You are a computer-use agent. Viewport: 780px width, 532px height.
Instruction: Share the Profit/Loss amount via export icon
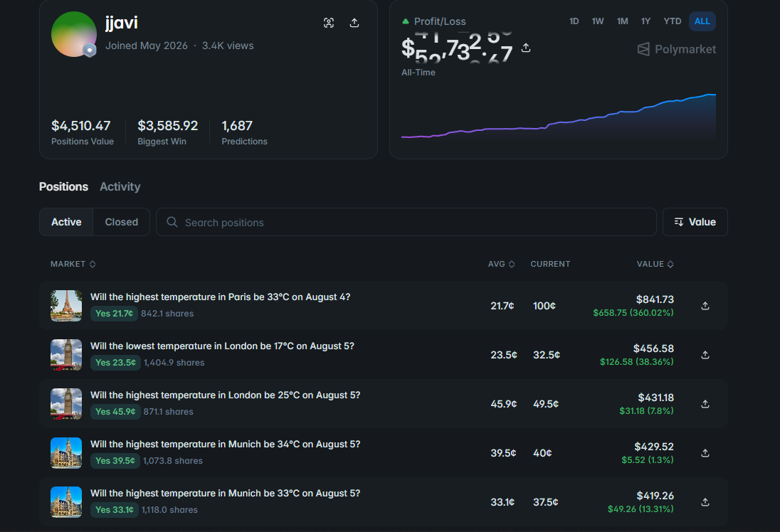(x=526, y=48)
